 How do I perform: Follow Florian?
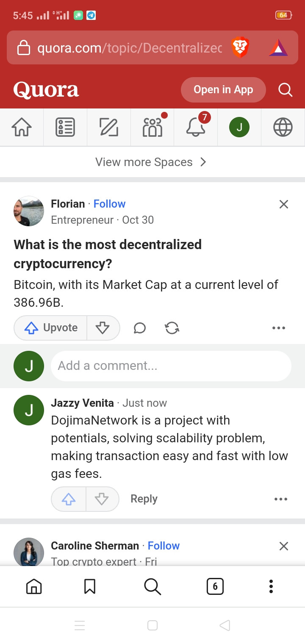tap(109, 204)
